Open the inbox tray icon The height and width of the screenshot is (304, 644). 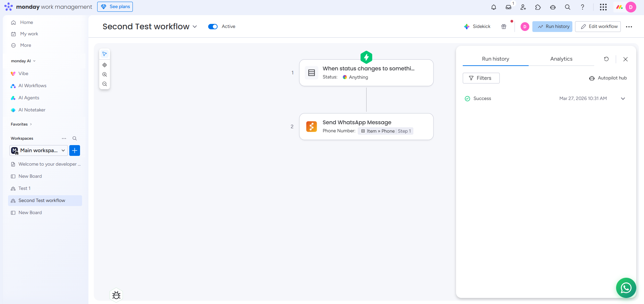pyautogui.click(x=508, y=7)
